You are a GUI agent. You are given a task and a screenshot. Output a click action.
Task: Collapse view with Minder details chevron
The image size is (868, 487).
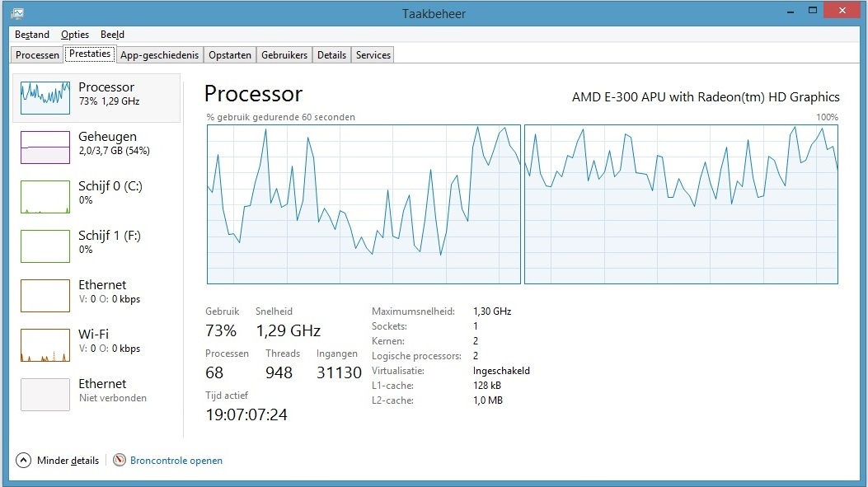point(23,461)
